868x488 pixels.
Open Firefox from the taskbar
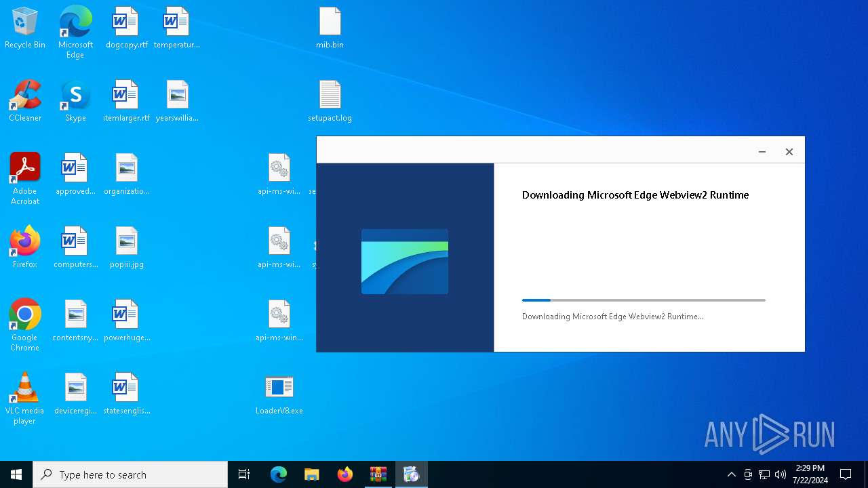click(x=345, y=474)
